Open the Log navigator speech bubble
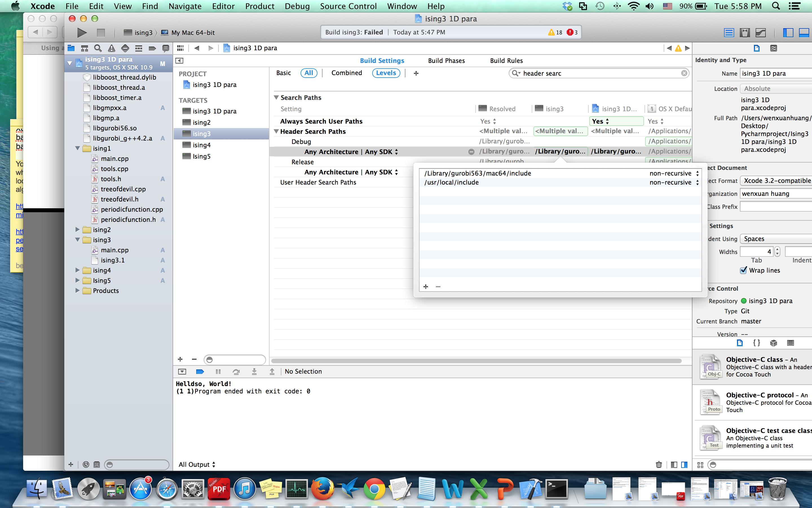The height and width of the screenshot is (508, 812). [x=166, y=48]
